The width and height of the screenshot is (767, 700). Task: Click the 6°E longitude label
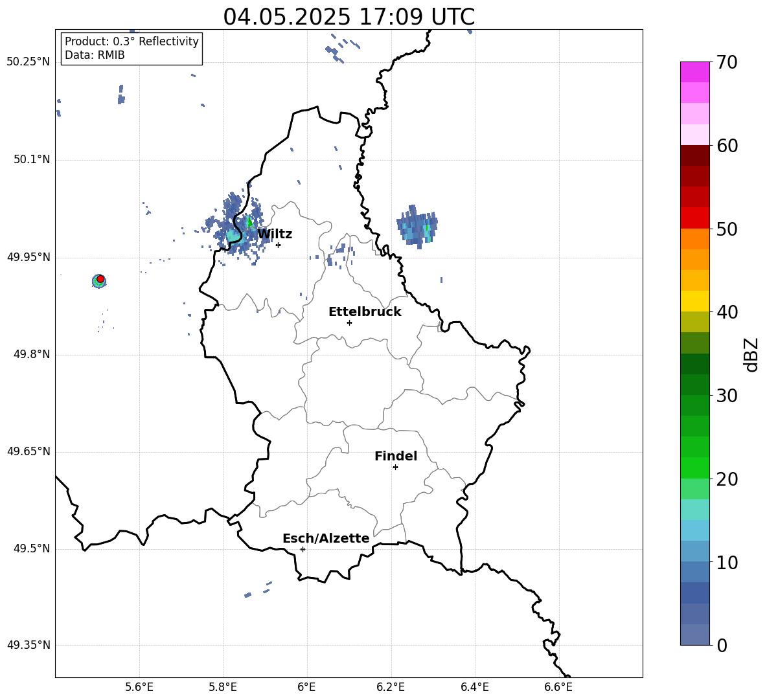coord(306,687)
